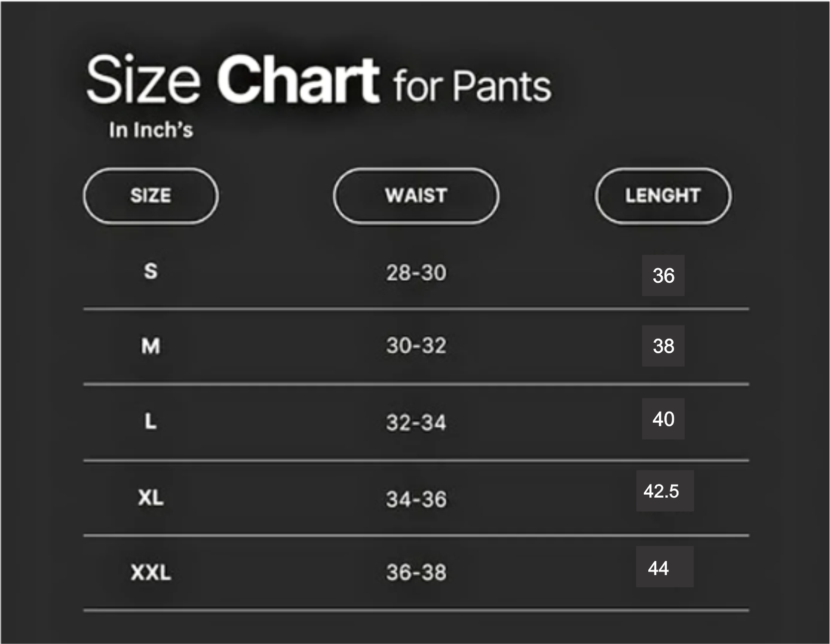Click the 32-34 waist value
Screen dimensions: 830x644
pyautogui.click(x=416, y=423)
